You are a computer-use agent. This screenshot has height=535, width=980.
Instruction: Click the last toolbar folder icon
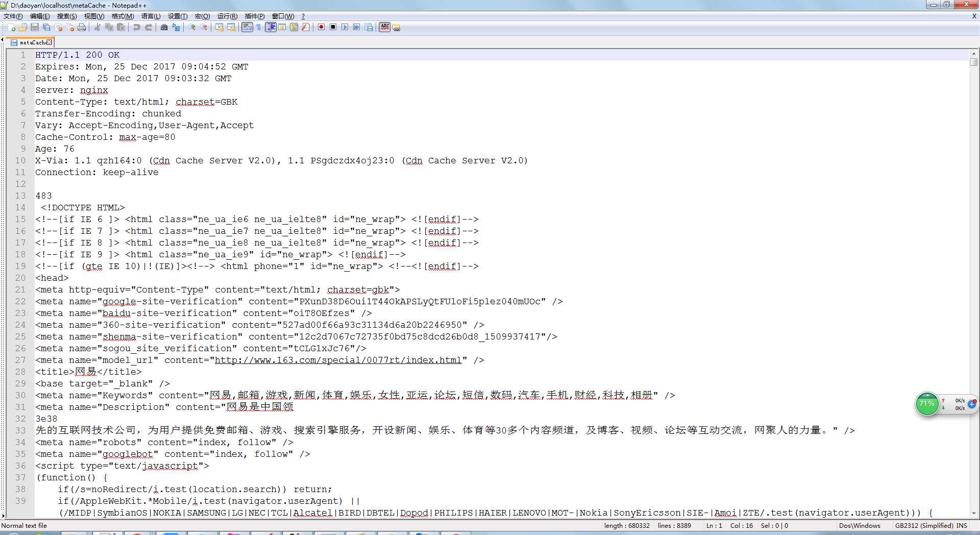[x=397, y=28]
